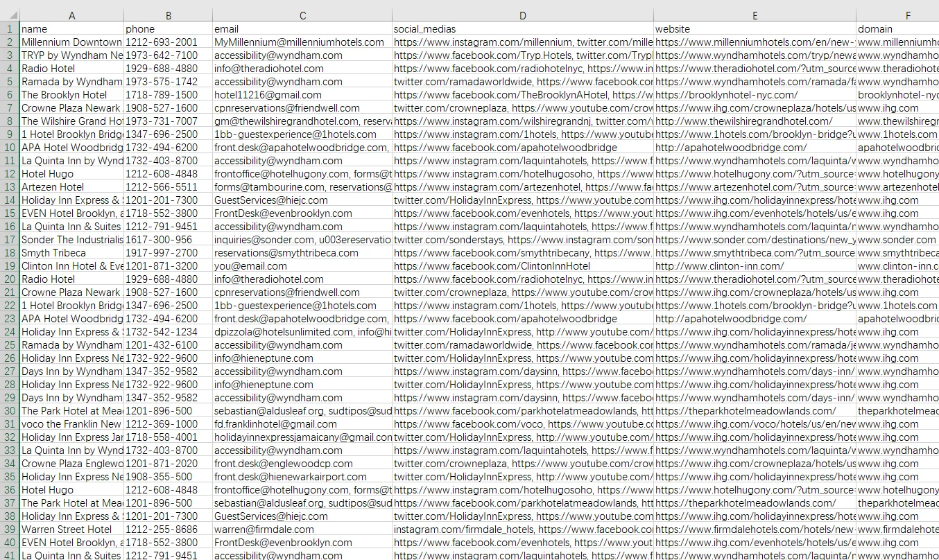Image resolution: width=939 pixels, height=560 pixels.
Task: Select front.desk@englewoodcp.com email cell
Action: point(302,464)
